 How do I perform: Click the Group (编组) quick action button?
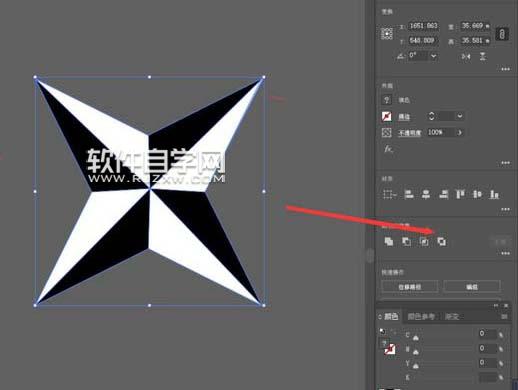[x=472, y=287]
